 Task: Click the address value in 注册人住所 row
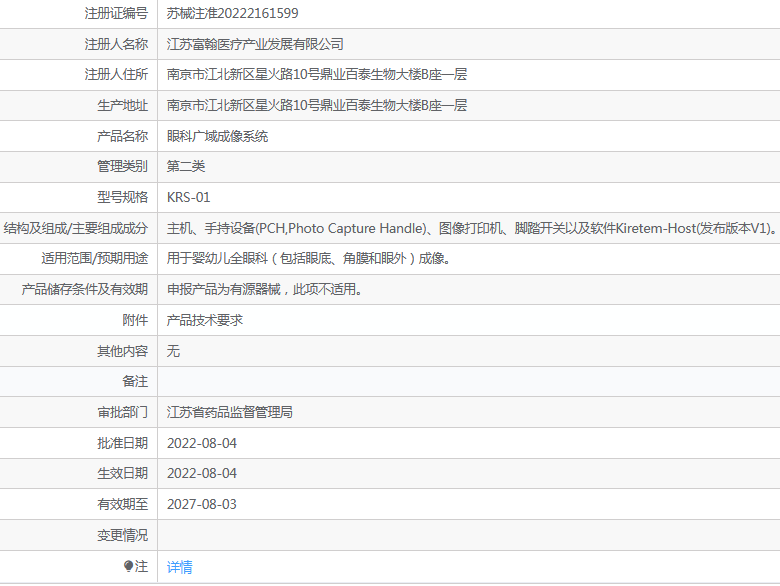point(317,75)
